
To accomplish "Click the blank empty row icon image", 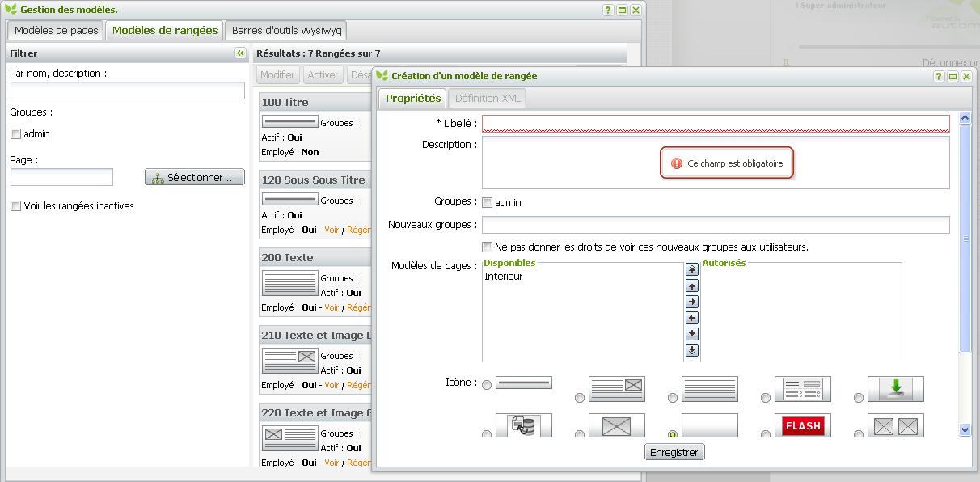I will click(710, 425).
